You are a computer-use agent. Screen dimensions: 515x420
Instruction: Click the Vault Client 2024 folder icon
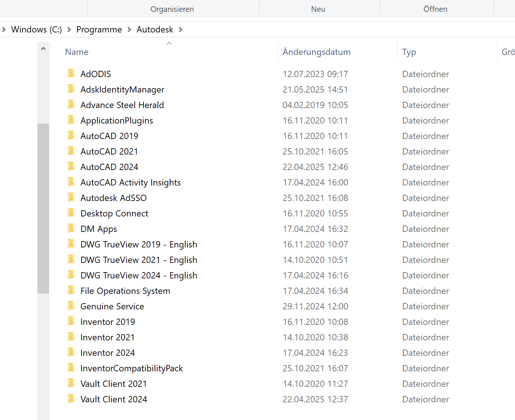click(x=71, y=399)
